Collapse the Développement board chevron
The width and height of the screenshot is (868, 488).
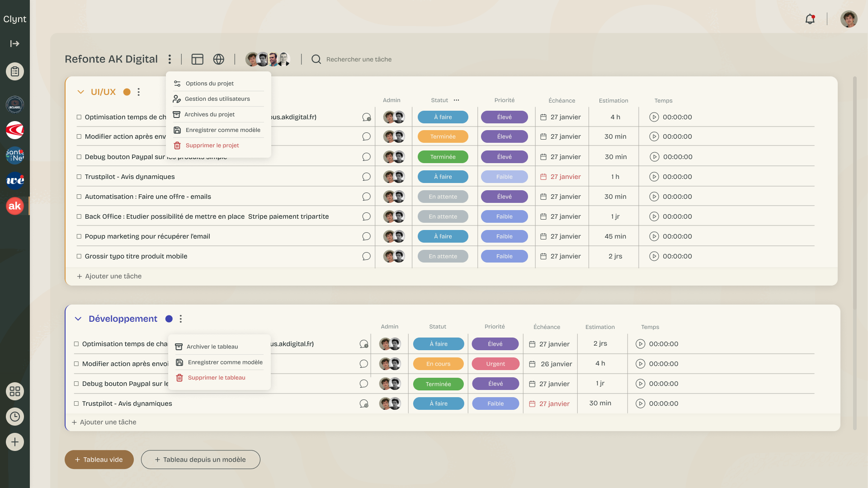click(78, 319)
